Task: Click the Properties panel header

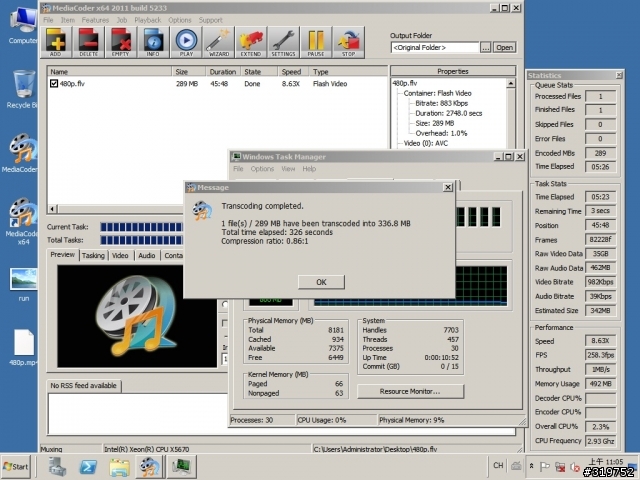Action: pos(453,71)
